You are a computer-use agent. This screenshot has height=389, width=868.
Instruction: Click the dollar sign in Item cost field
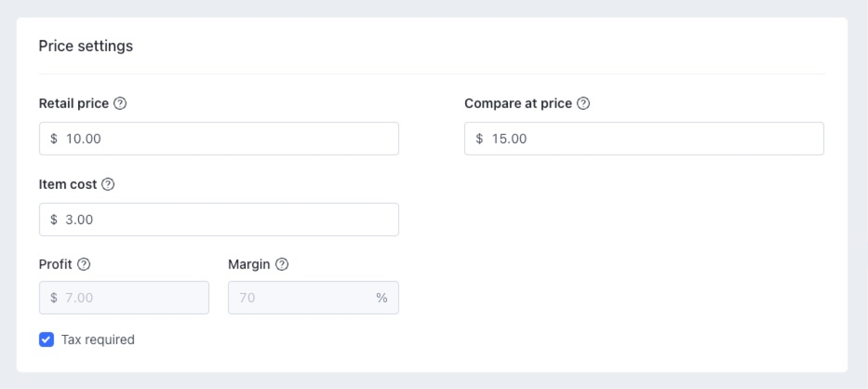(x=54, y=220)
